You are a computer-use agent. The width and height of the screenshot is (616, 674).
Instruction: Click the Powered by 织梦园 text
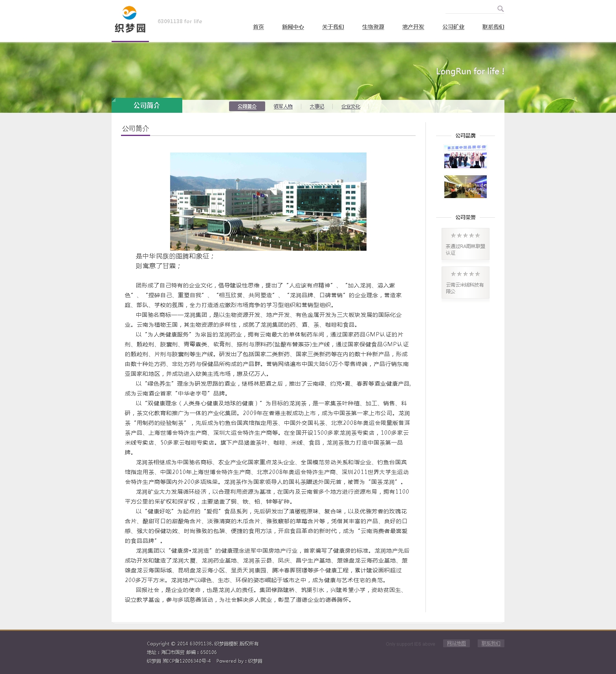click(239, 661)
